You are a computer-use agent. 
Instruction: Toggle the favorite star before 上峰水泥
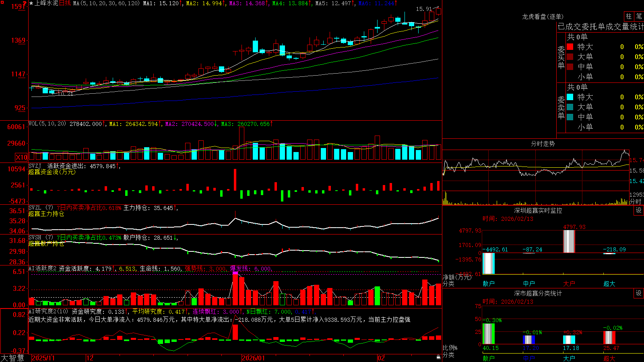click(x=31, y=3)
